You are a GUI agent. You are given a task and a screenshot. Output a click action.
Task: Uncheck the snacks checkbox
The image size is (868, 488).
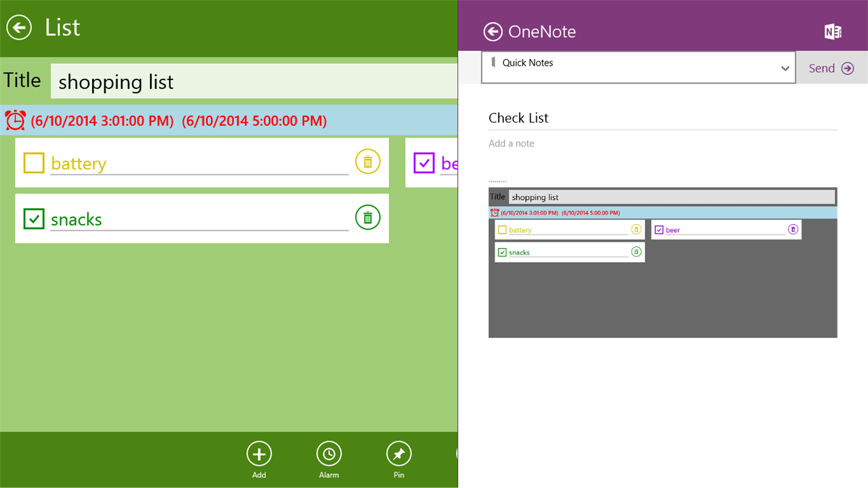(x=34, y=219)
